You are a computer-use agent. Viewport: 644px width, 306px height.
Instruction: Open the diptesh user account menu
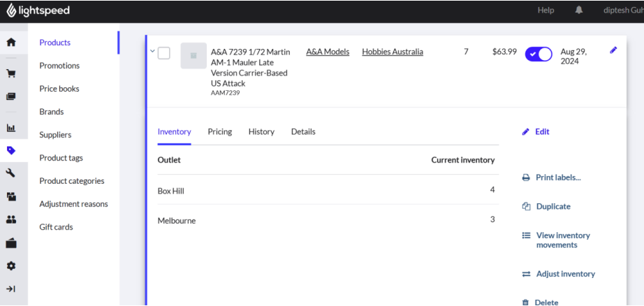coord(624,10)
